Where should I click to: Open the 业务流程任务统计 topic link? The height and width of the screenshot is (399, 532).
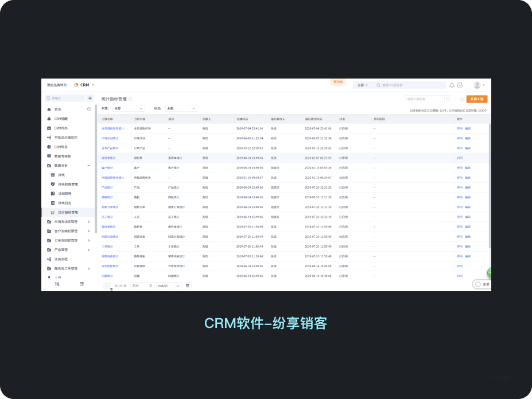click(112, 129)
